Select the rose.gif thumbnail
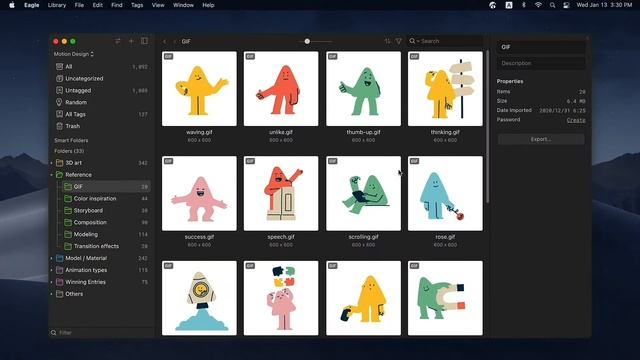Screen dimensions: 640x360 pos(445,193)
